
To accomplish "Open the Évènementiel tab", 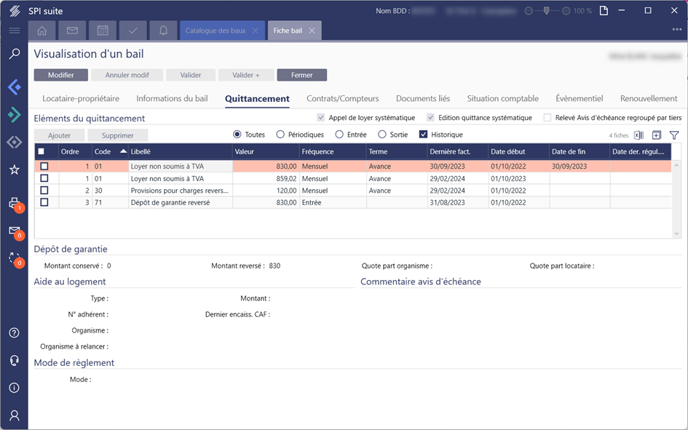I will point(579,99).
